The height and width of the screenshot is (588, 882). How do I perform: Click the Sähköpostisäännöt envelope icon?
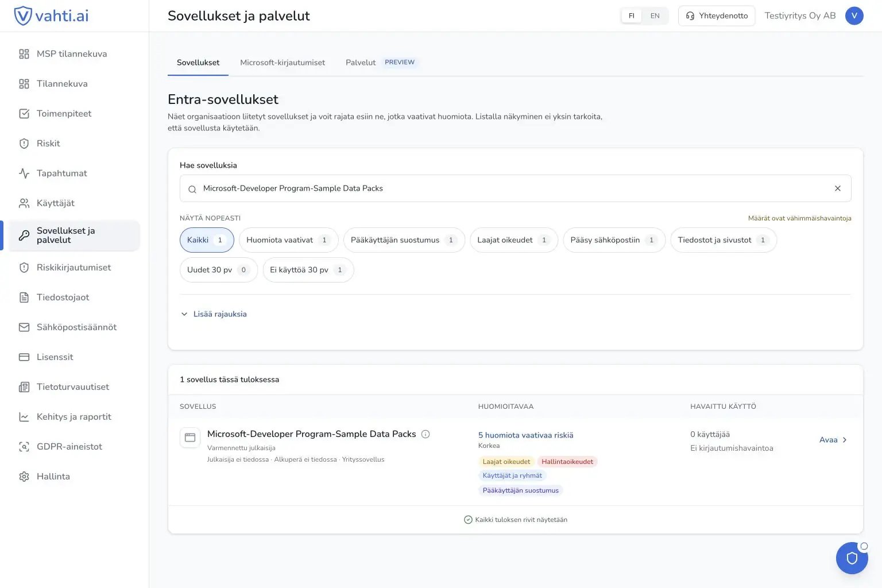click(24, 327)
